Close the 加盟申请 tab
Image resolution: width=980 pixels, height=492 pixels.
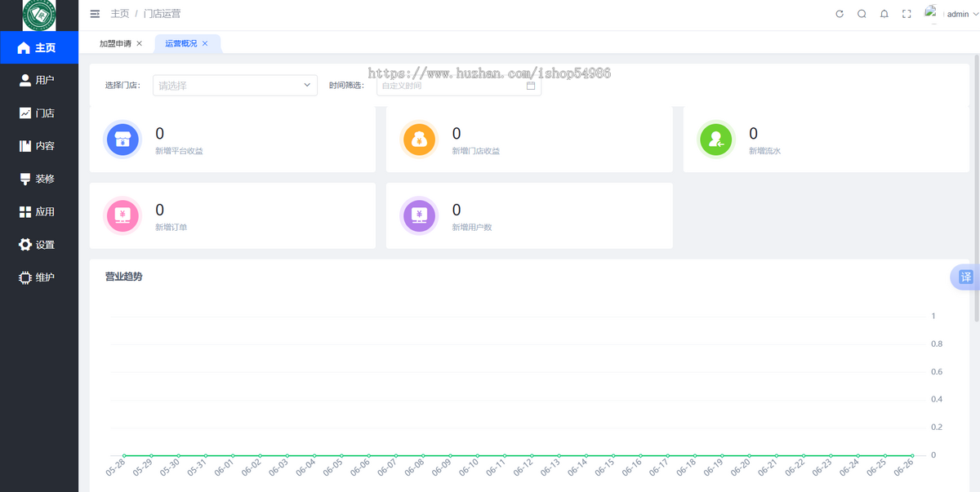tap(140, 43)
